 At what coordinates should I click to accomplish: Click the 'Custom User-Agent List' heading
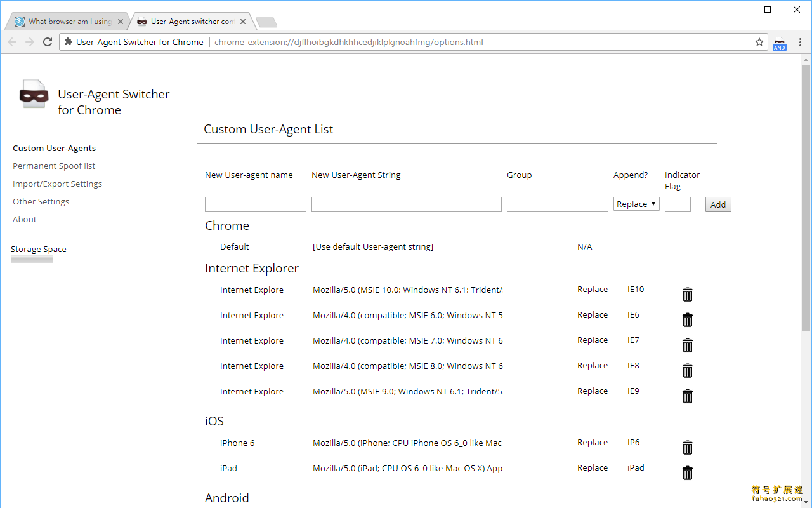(268, 129)
